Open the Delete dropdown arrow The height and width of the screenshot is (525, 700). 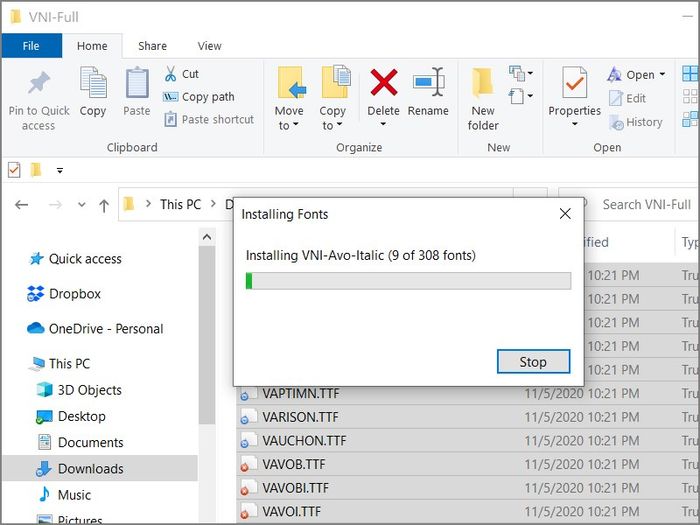383,124
